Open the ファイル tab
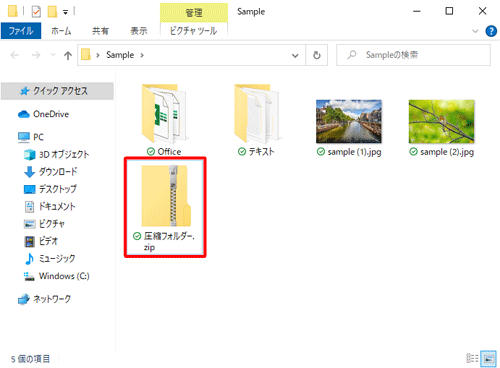This screenshot has width=500, height=368. tap(21, 31)
